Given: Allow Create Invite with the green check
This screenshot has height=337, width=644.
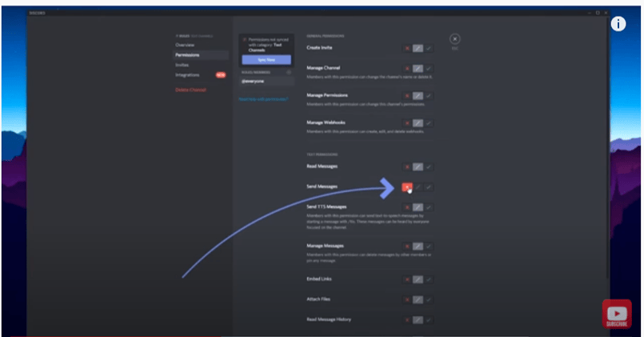Looking at the screenshot, I should pos(428,49).
